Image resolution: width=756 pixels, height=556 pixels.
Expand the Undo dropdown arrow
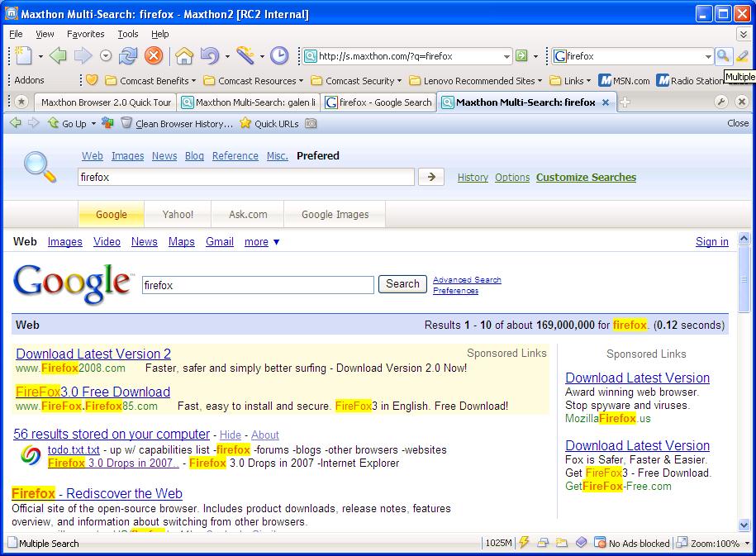coord(226,56)
